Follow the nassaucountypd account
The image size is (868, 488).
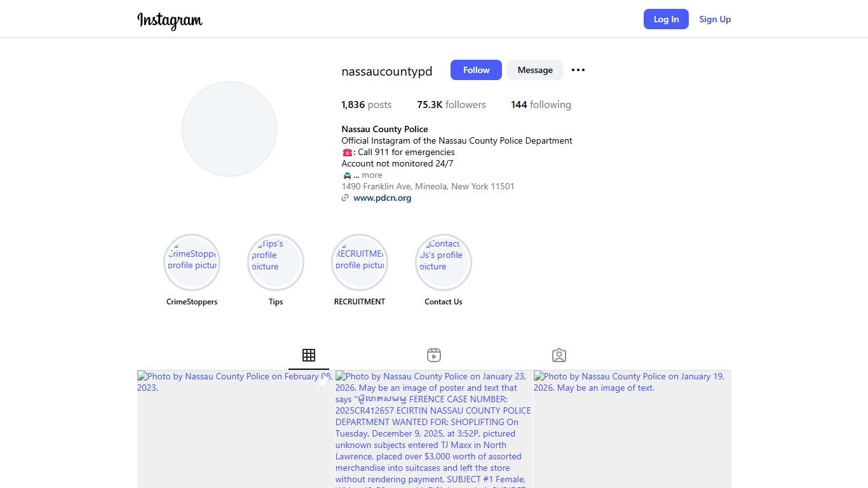[476, 70]
